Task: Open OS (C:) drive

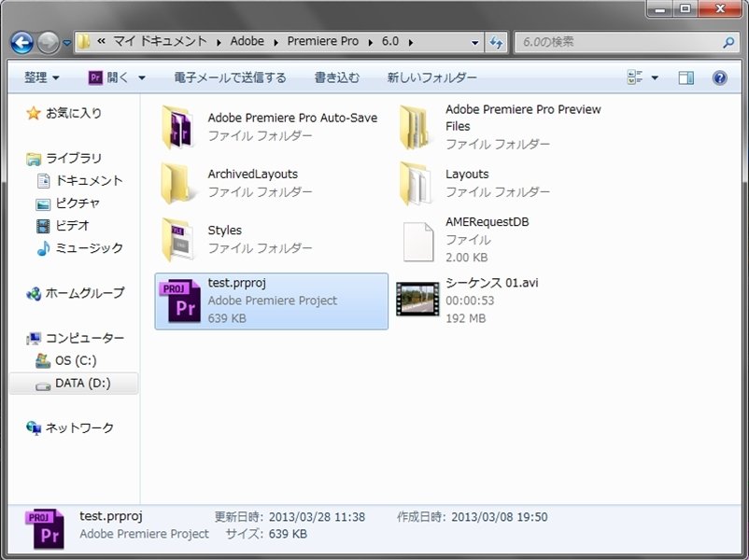Action: tap(76, 360)
